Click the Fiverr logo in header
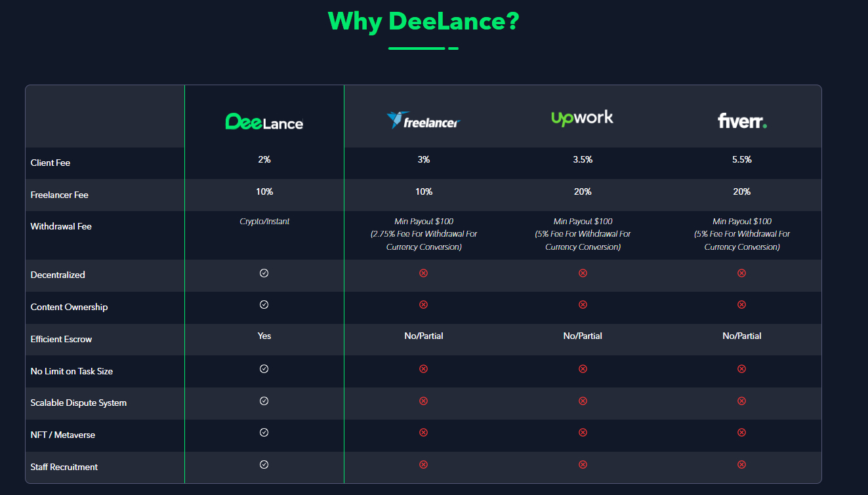The image size is (868, 495). click(x=742, y=121)
